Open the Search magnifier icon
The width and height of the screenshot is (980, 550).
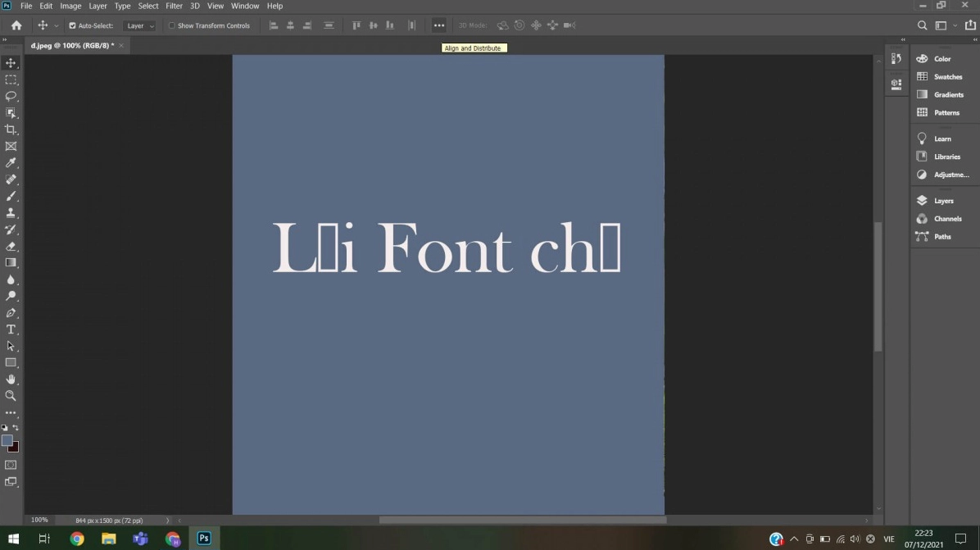pos(922,25)
